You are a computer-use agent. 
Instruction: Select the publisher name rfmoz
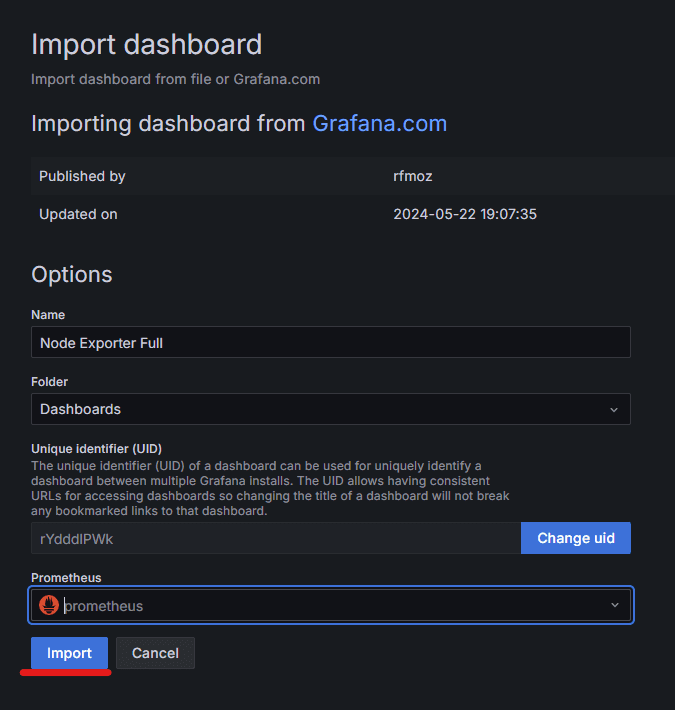[x=412, y=176]
